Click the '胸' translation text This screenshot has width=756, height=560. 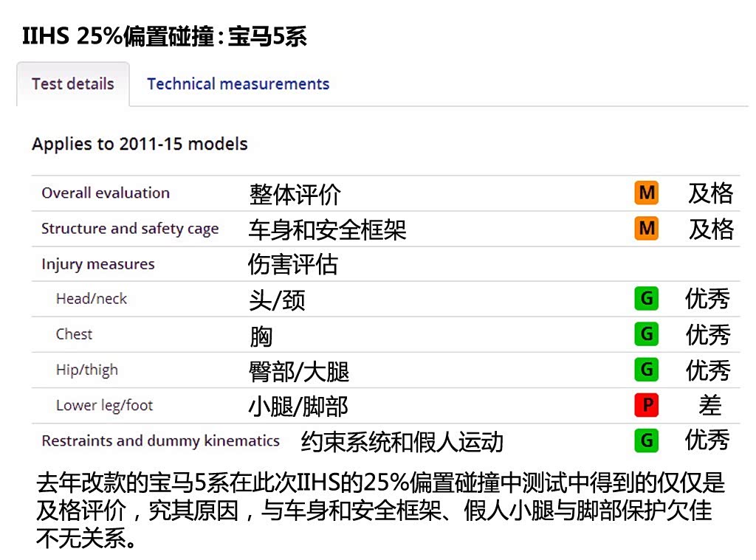(x=261, y=336)
